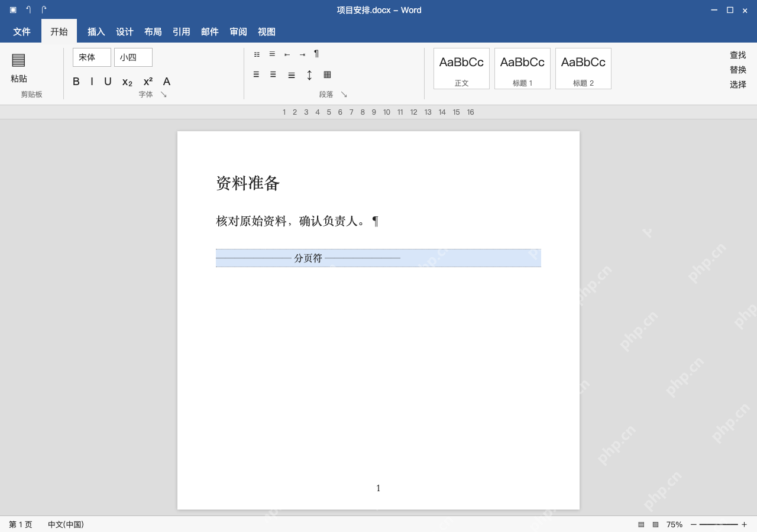Insert a numbered list
This screenshot has height=532, width=757.
coord(272,54)
